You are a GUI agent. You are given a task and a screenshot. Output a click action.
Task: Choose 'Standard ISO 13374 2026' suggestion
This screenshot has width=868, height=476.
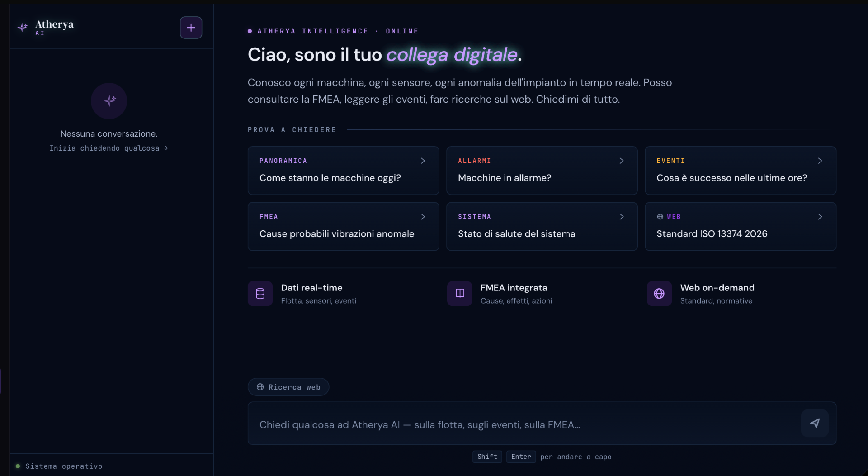(x=741, y=226)
